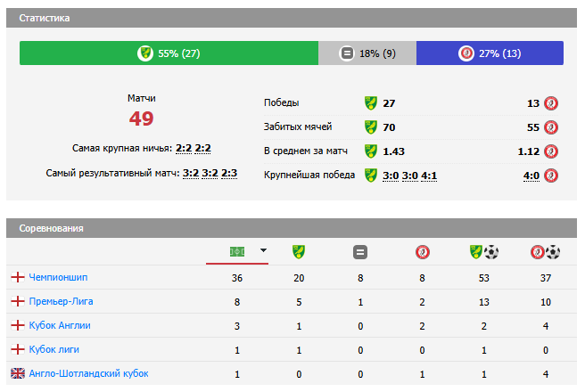This screenshot has width=585, height=392.
Task: Click the draw icon in the gray 18% bar
Action: 347,53
